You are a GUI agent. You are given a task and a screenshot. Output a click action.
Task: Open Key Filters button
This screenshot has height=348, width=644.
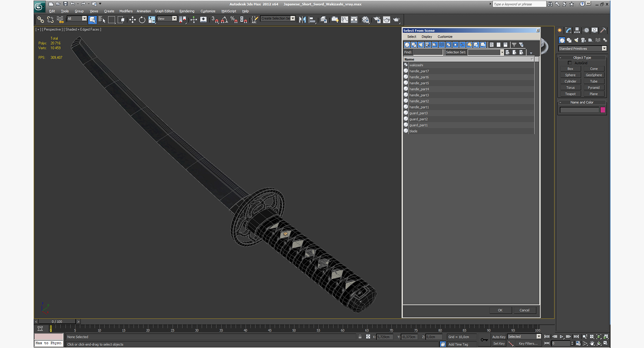click(528, 344)
